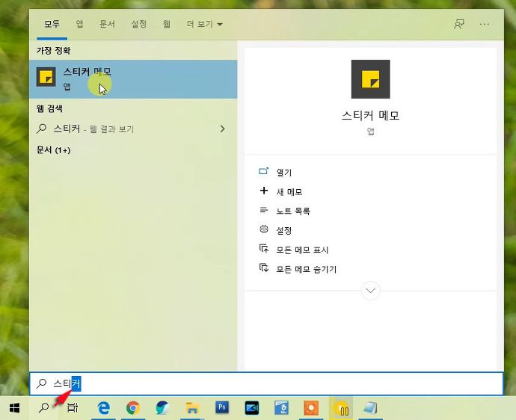Viewport: 516px width, 420px height.
Task: Click the notepad-like icon at the taskbar end
Action: click(x=370, y=408)
